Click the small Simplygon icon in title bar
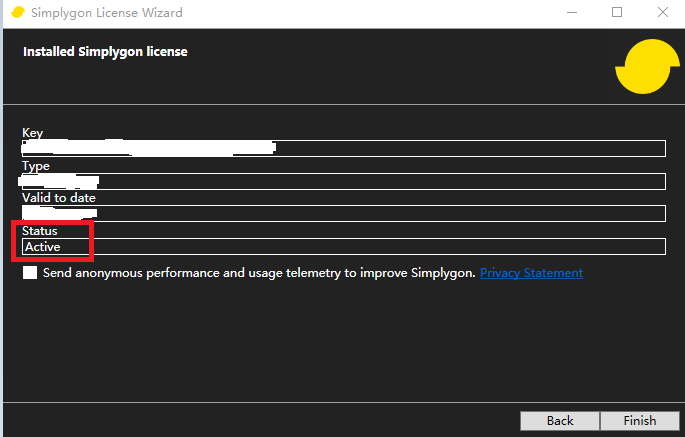Screen dimensions: 685x437 click(x=17, y=13)
